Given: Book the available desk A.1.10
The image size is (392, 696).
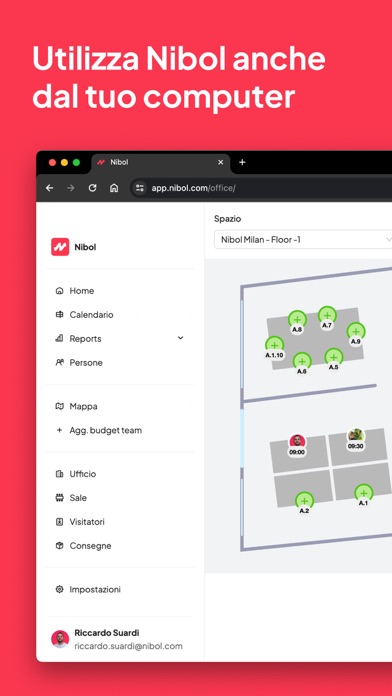Looking at the screenshot, I should click(x=274, y=345).
